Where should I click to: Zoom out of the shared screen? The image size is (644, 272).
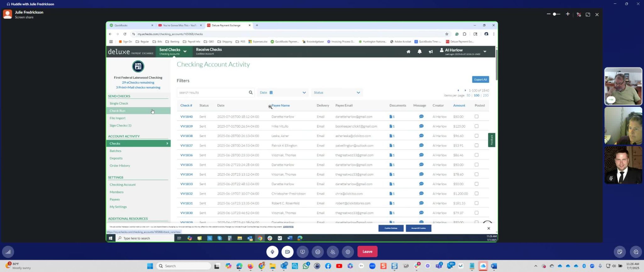(548, 14)
